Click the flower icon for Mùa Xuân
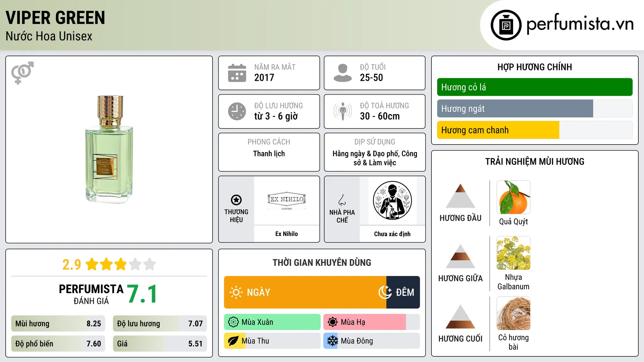The width and height of the screenshot is (644, 362). [233, 322]
